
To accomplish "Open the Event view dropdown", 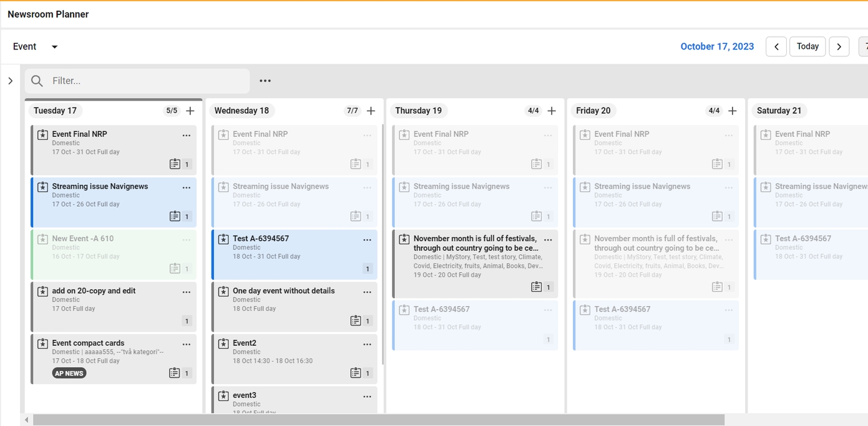I will 54,47.
